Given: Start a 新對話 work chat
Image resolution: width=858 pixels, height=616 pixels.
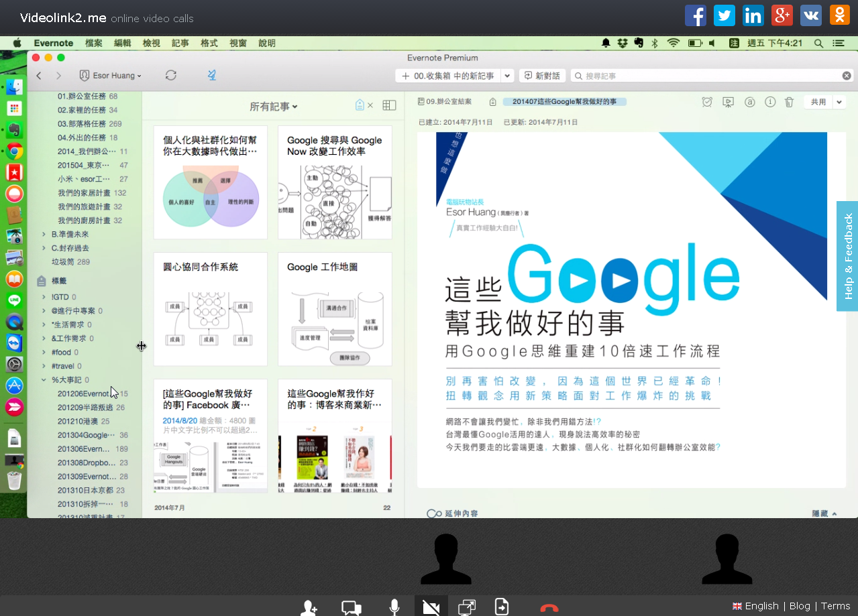Looking at the screenshot, I should tap(542, 76).
